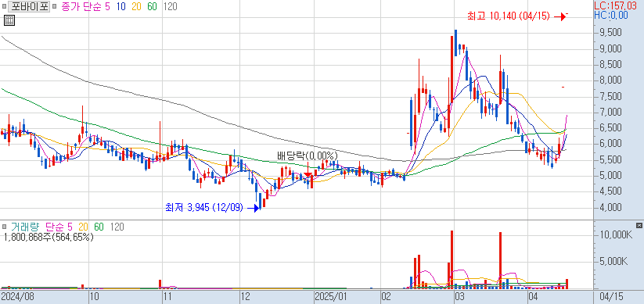
Task: Click the small square marker left of 포바이포
Action: click(x=4, y=6)
